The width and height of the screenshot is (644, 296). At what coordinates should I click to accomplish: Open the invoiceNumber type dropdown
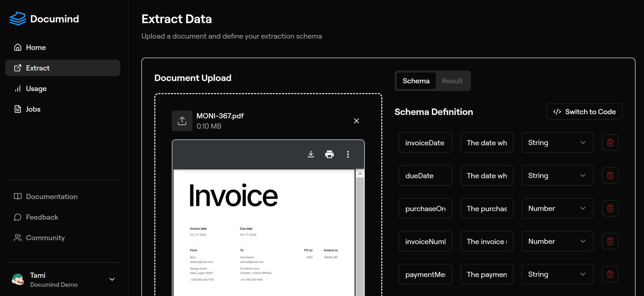point(557,241)
